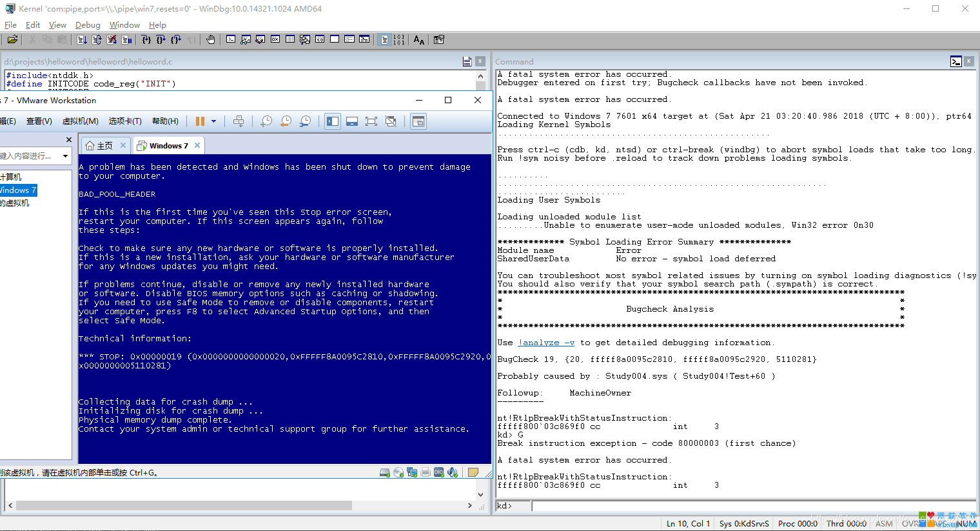
Task: Open the VMware 帮助(H) menu
Action: [x=165, y=121]
